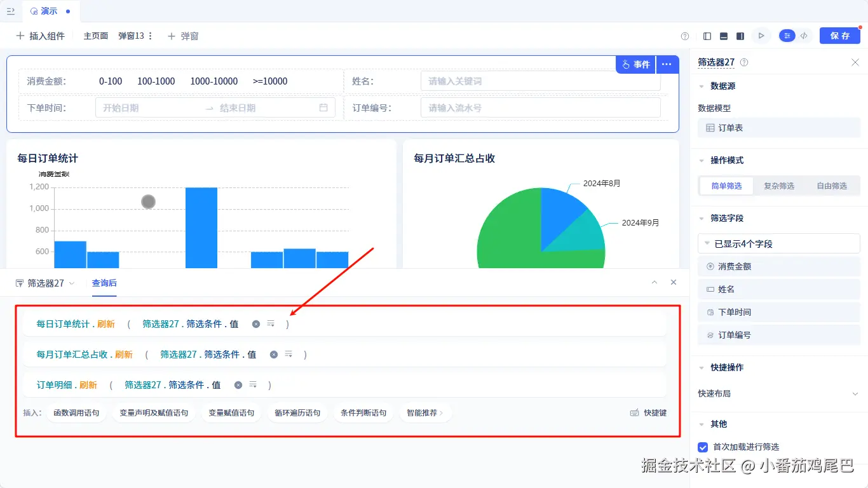Viewport: 868px width, 488px height.
Task: Expand 智能推荐 suggestions
Action: [426, 413]
